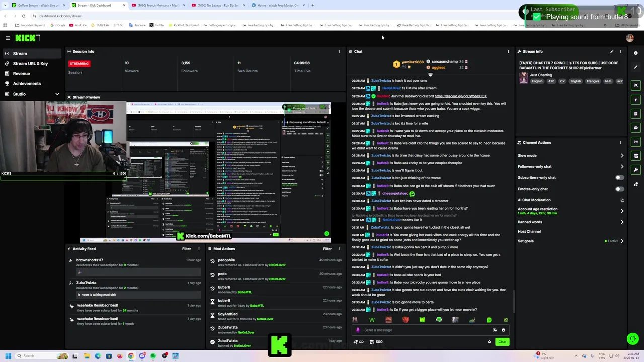The height and width of the screenshot is (362, 644).
Task: Open user profile avatar menu
Action: pos(629,38)
